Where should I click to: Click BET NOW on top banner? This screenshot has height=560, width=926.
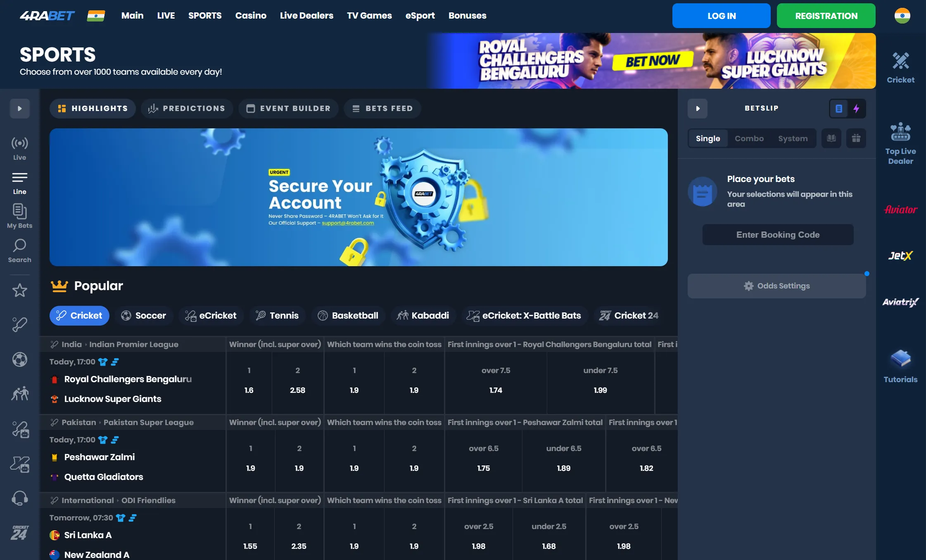coord(652,61)
